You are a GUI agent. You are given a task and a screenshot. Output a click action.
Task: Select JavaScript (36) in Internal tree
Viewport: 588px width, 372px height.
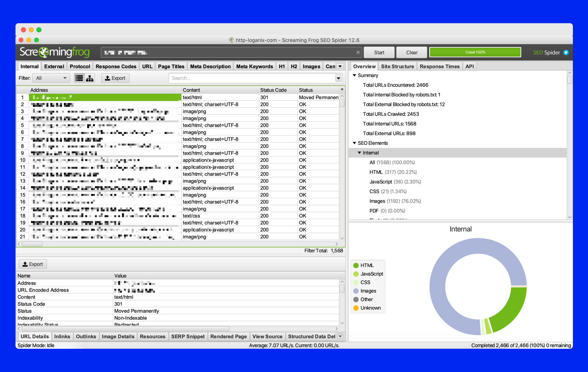[395, 182]
